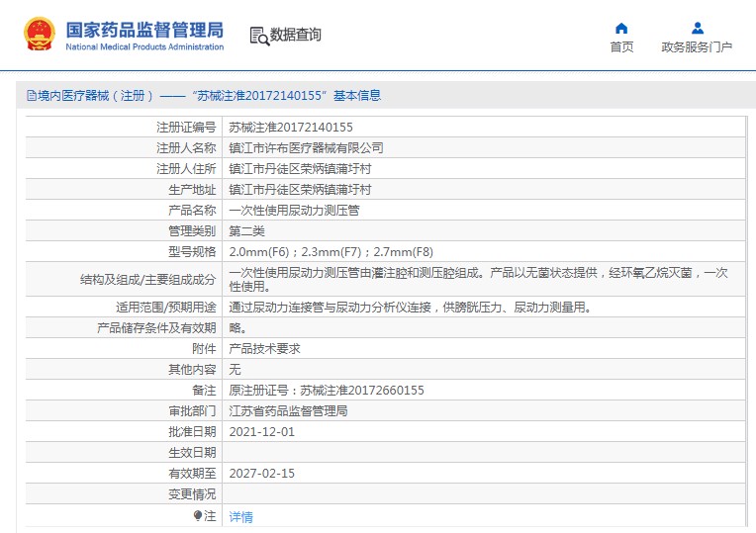This screenshot has height=533, width=756.
Task: Click the 结构及组成/主要组成成分 row label
Action: (148, 280)
